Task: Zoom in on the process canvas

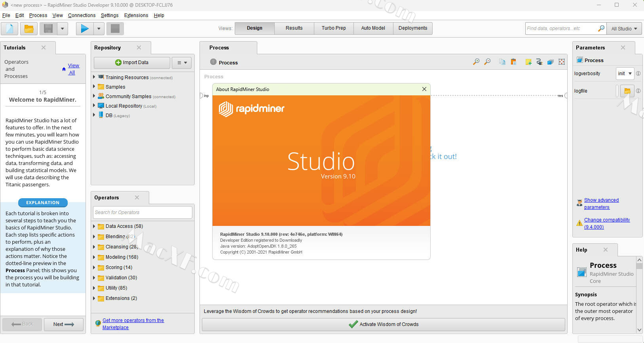Action: [476, 62]
